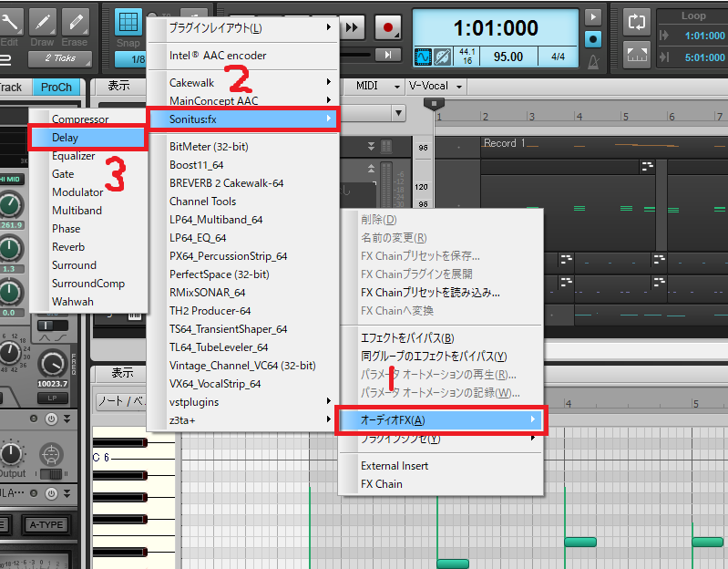This screenshot has width=728, height=569.
Task: Choose エフェクトをバイパス(B) from the menu
Action: 441,338
